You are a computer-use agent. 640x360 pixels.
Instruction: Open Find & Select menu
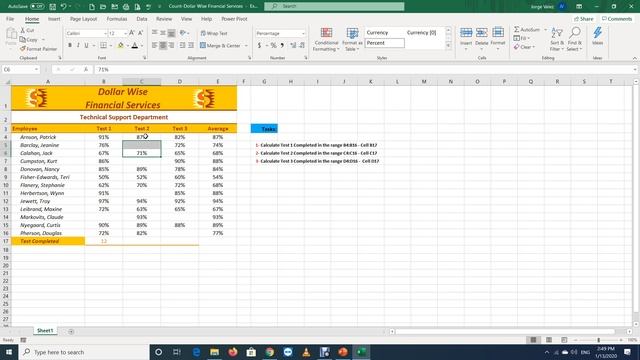[x=574, y=39]
